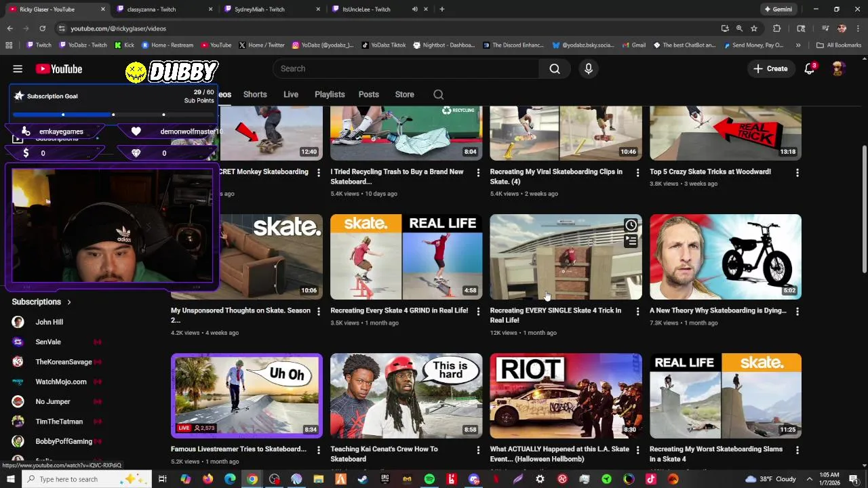Image resolution: width=868 pixels, height=488 pixels.
Task: Click the YouTube search input field
Action: pos(407,68)
